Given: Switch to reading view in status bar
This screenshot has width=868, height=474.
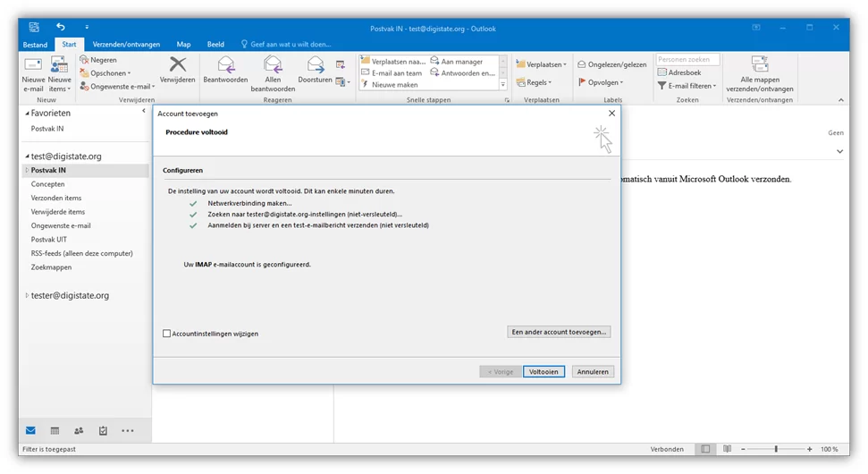Looking at the screenshot, I should click(x=727, y=449).
